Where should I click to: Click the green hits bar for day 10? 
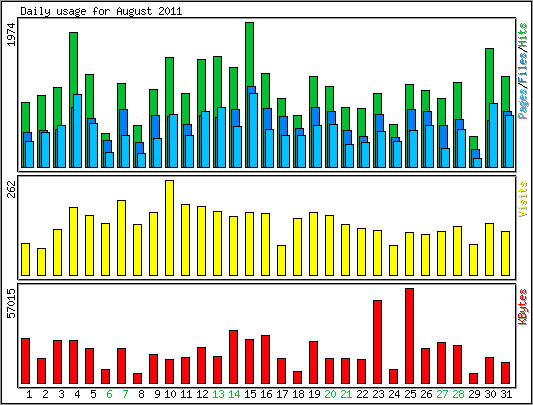170,86
